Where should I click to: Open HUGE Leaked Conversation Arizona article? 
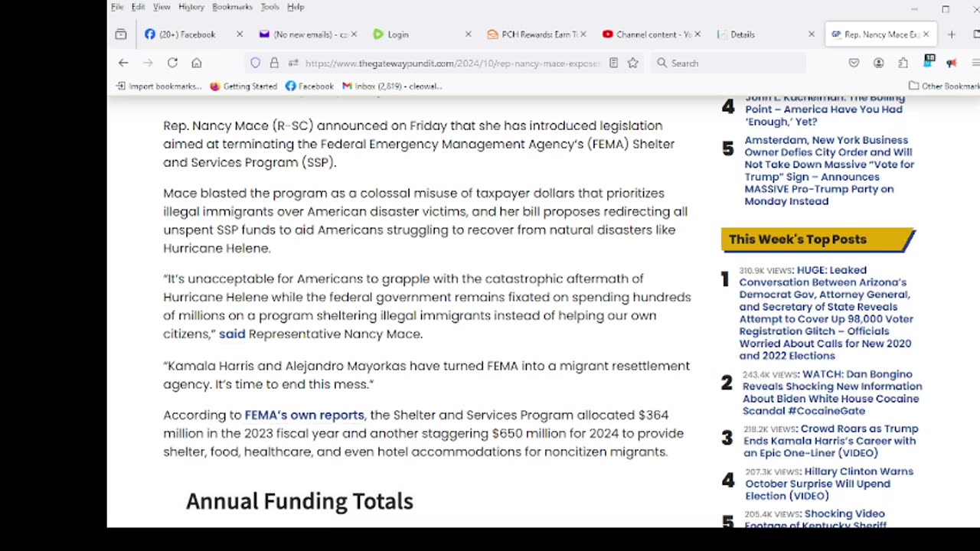(825, 313)
